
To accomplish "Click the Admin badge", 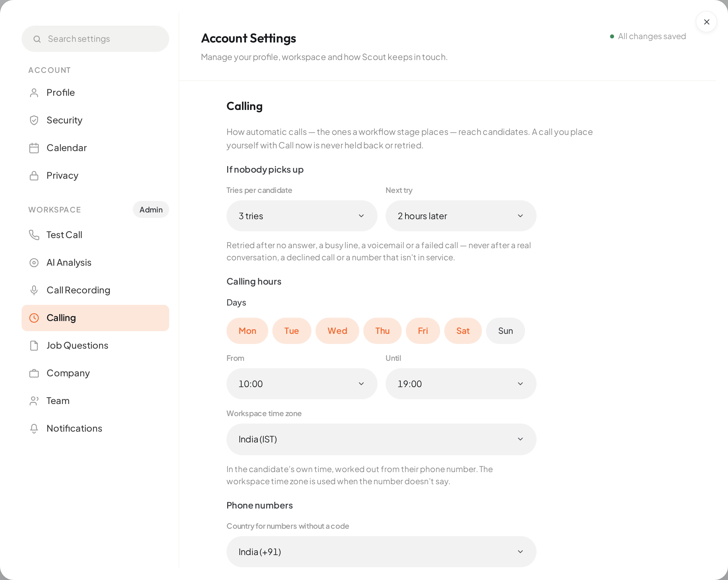I will point(151,210).
